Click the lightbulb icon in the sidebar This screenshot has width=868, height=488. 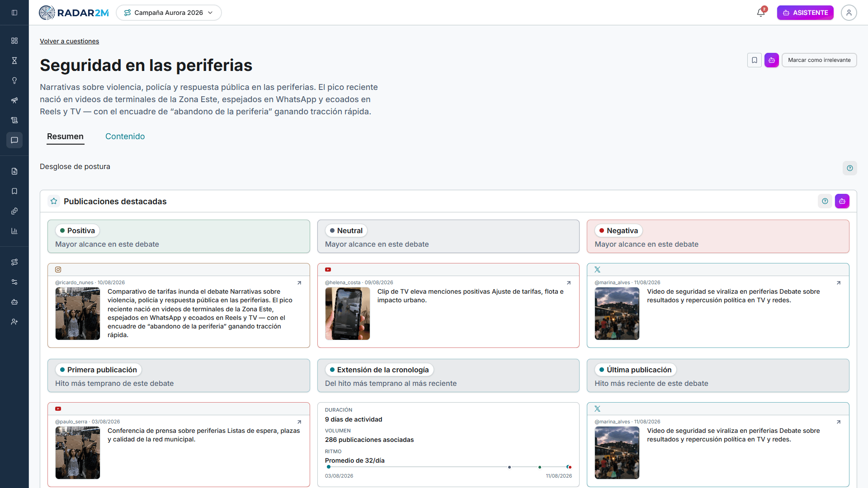pos(14,80)
